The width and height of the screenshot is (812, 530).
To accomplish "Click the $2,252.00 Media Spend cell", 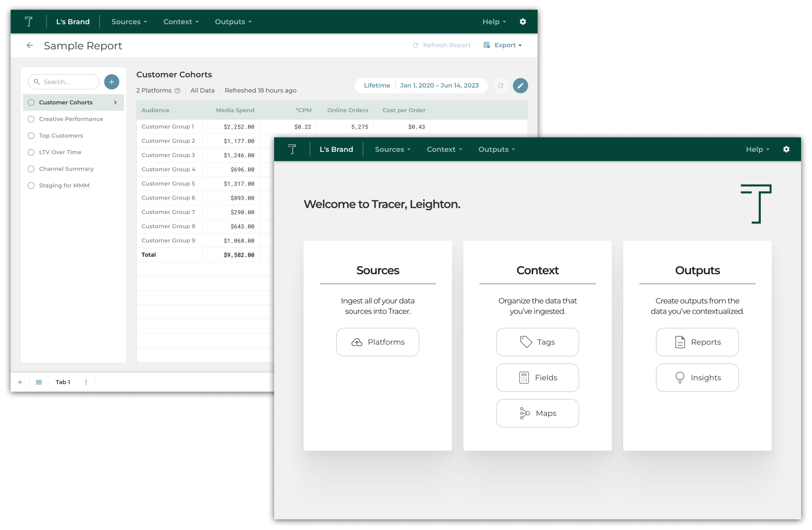I will pyautogui.click(x=239, y=127).
